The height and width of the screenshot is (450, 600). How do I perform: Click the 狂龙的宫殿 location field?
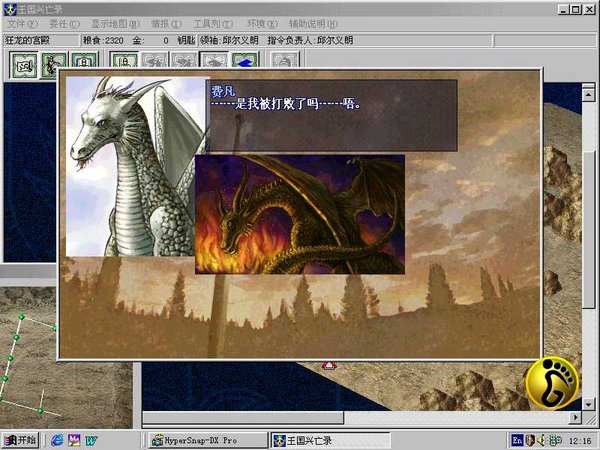[x=40, y=40]
